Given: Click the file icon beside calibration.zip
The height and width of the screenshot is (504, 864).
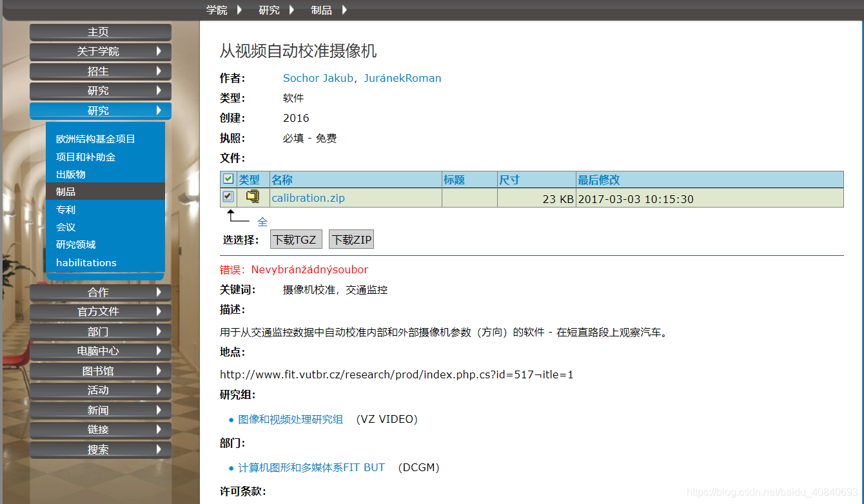Looking at the screenshot, I should (252, 197).
